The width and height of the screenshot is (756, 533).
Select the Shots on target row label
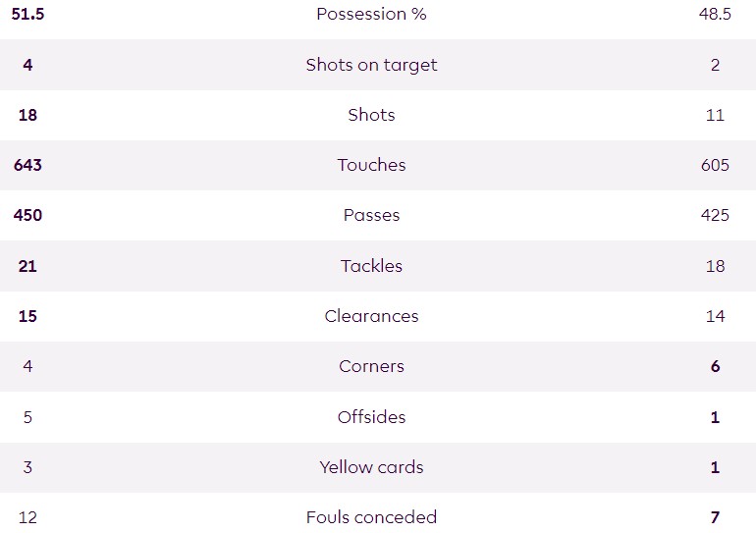pos(371,65)
